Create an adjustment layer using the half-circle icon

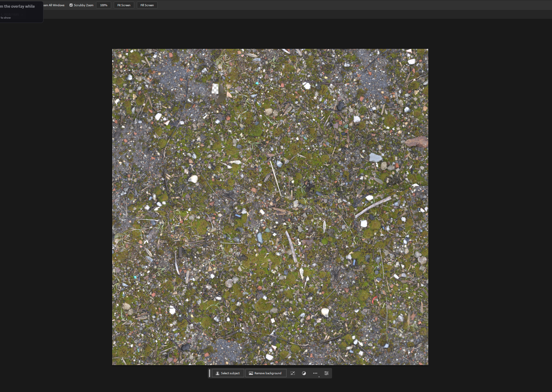tap(304, 373)
